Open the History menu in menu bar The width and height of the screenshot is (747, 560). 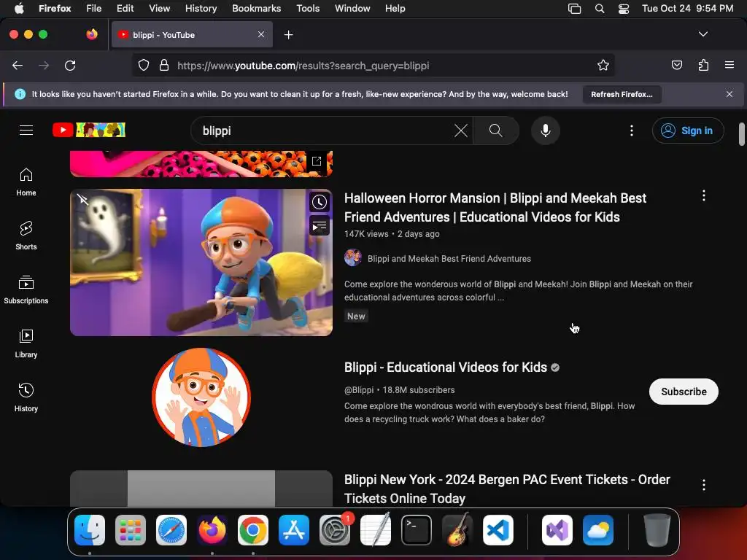coord(201,8)
